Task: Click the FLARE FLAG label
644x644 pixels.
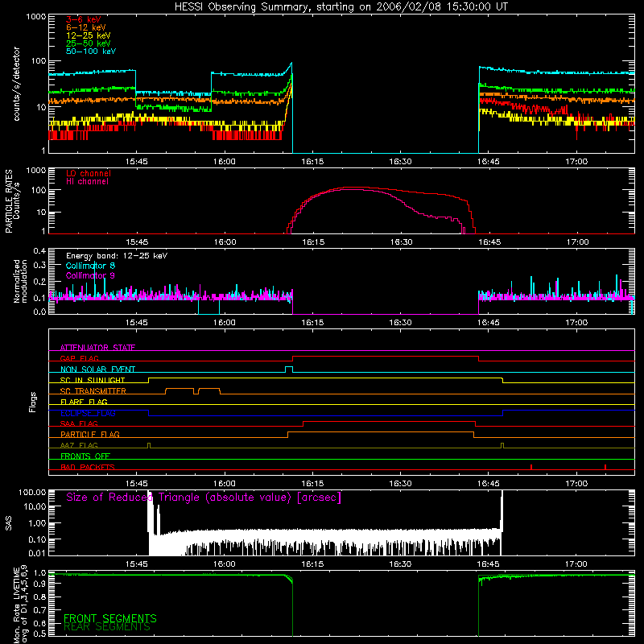Action: pyautogui.click(x=84, y=402)
